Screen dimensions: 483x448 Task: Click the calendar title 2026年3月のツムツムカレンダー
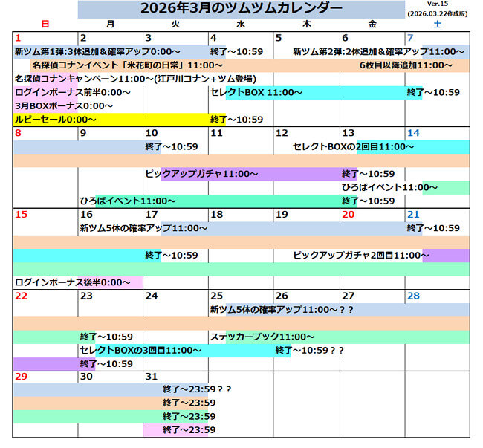point(241,8)
